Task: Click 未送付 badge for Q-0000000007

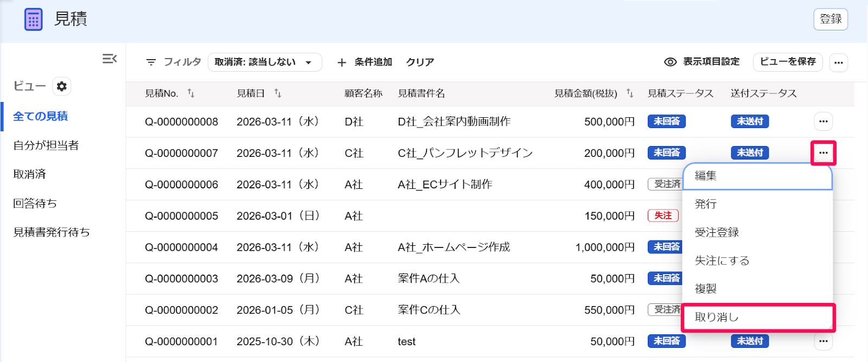Action: click(750, 153)
